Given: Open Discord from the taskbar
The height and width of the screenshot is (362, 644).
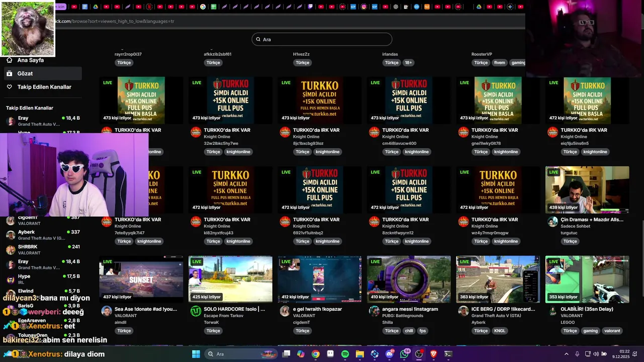Looking at the screenshot, I should [389, 354].
